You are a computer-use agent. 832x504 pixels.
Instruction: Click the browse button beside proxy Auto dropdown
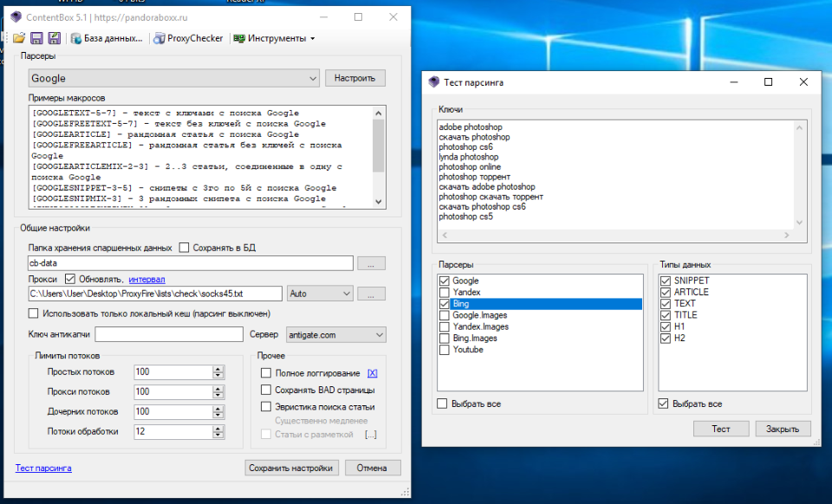tap(371, 294)
